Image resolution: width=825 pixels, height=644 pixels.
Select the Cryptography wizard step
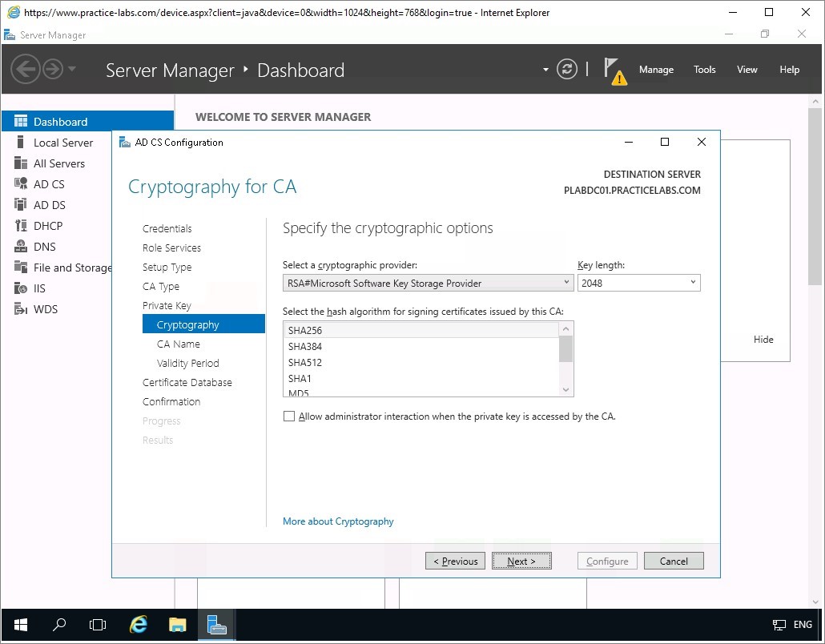(203, 324)
